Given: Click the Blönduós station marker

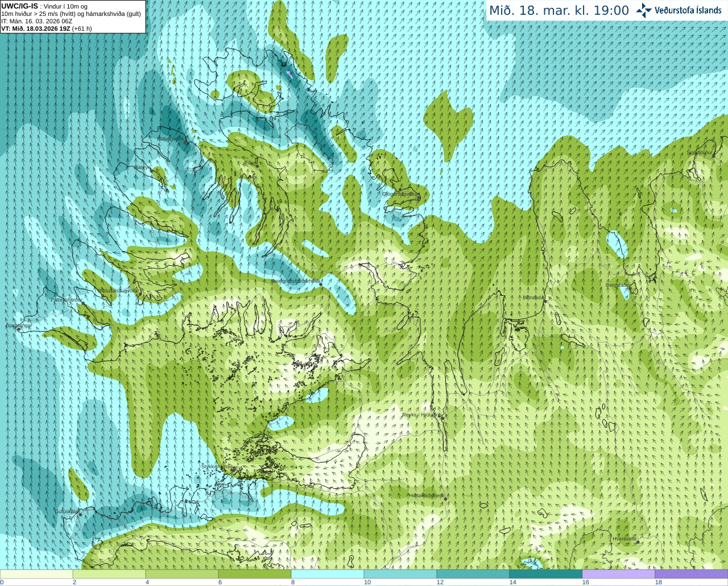Looking at the screenshot, I should click(x=545, y=301).
